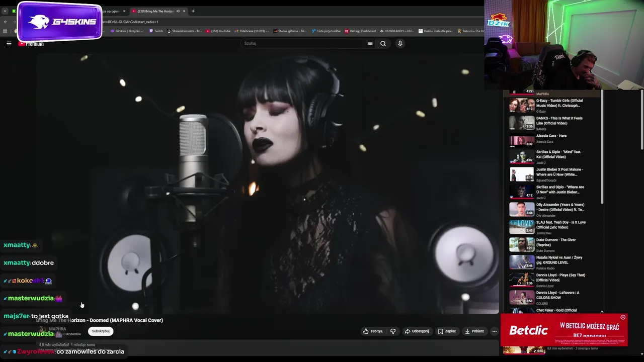The height and width of the screenshot is (362, 644).
Task: Start voice search with microphone icon
Action: tap(400, 43)
